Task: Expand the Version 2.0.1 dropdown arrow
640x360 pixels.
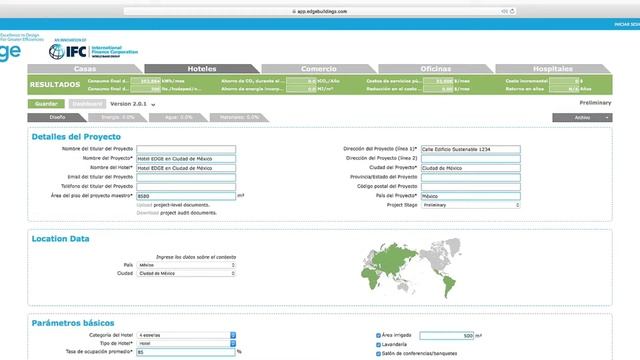Action: click(x=153, y=104)
